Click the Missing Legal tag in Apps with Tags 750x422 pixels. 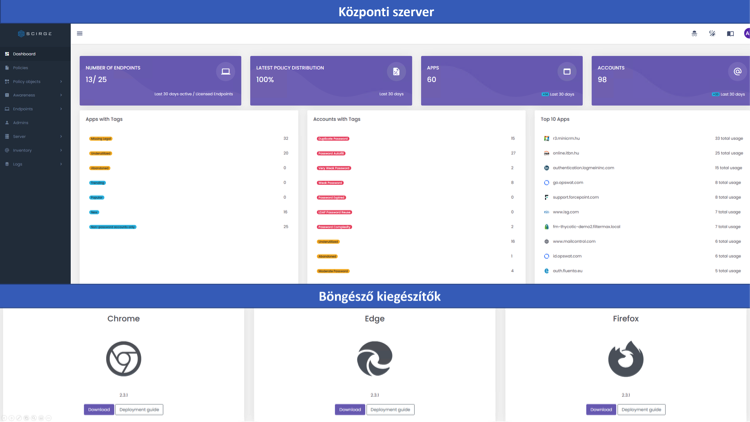point(100,139)
